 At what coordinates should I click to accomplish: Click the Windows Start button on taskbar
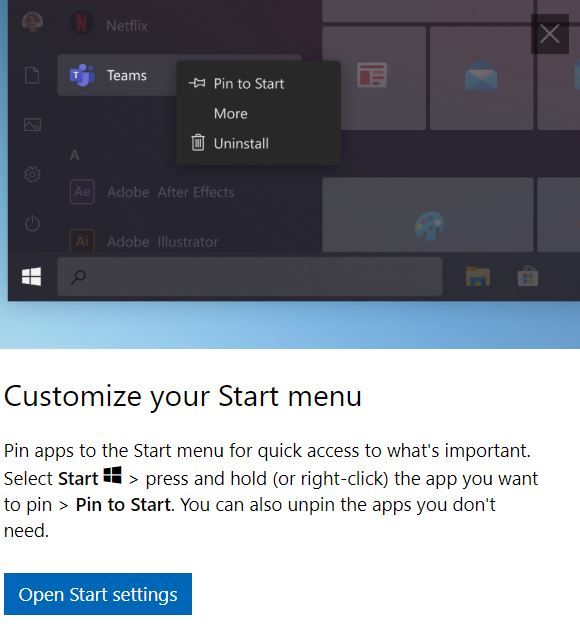31,277
